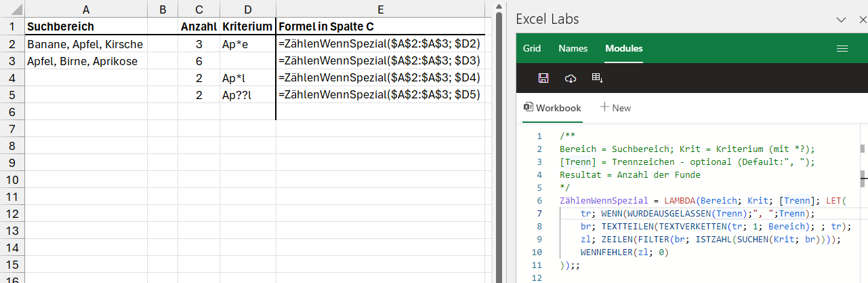Switch to the Grid tab

(x=532, y=48)
